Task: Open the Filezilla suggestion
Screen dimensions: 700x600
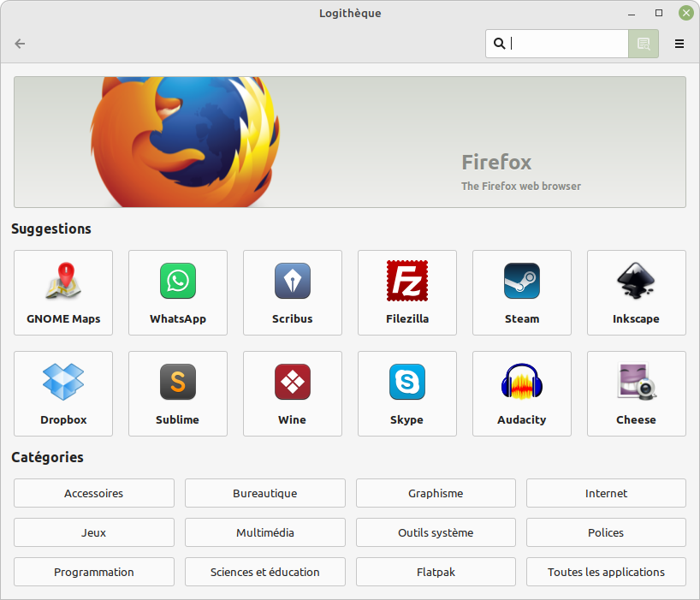Action: 407,293
